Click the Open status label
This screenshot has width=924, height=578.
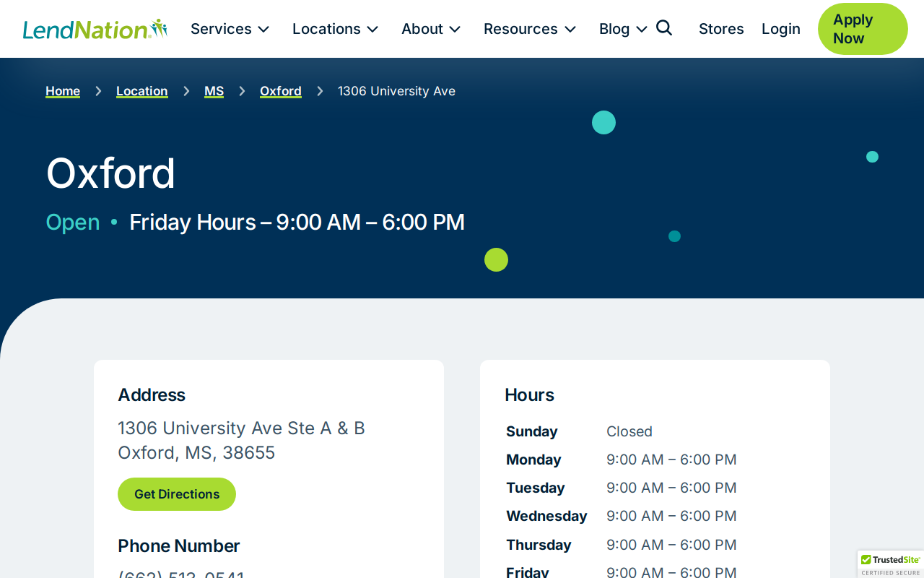73,222
